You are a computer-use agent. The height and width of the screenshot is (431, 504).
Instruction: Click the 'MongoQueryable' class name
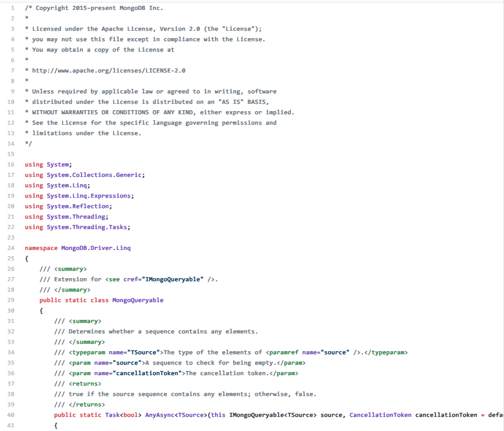[138, 300]
